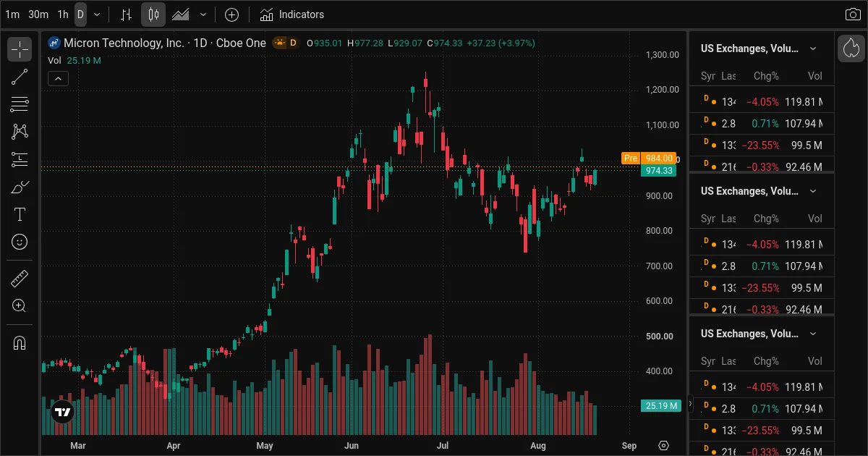Click the Aug label on time axis
This screenshot has height=456, width=868.
(x=537, y=446)
